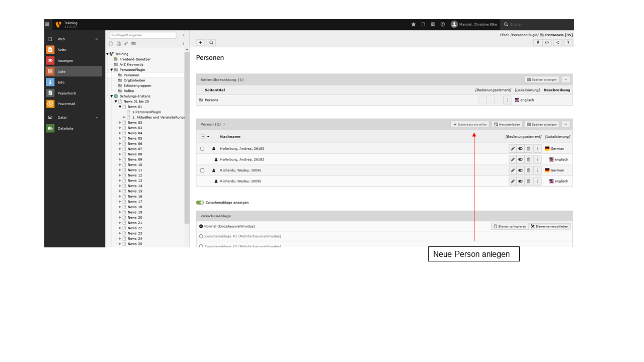Screen dimensions: 644x362
Task: Delete the German Richards, Wesley record
Action: pos(528,170)
